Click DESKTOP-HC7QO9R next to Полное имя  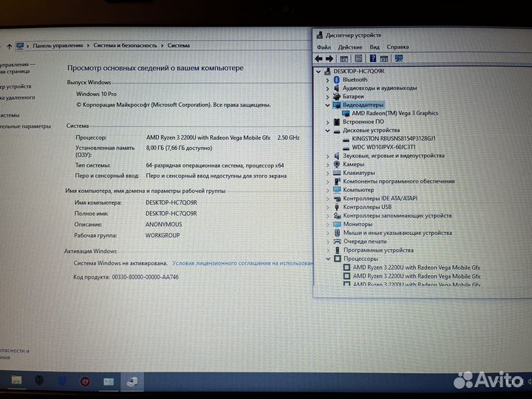point(171,214)
